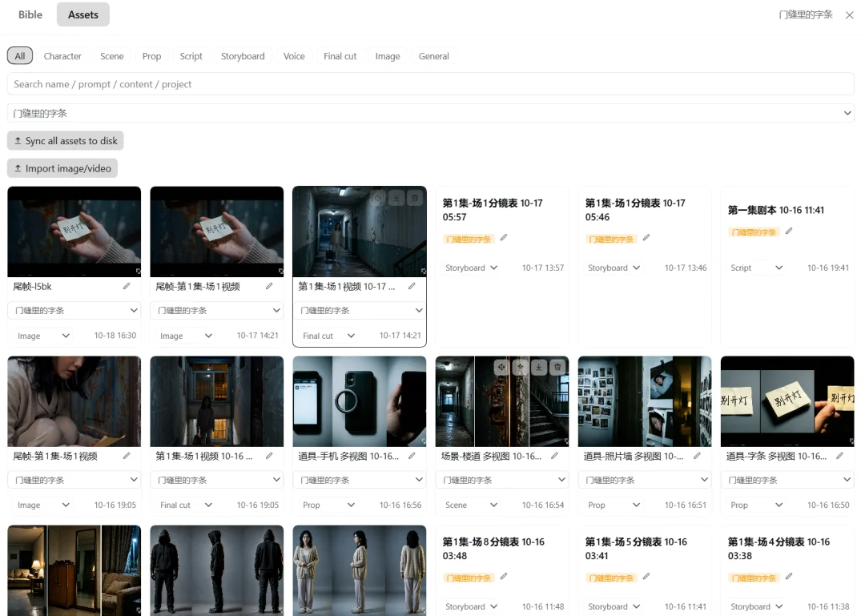Click the sparkle icon on 场景-楼道 thumbnail
The height and width of the screenshot is (616, 865).
coord(521,367)
